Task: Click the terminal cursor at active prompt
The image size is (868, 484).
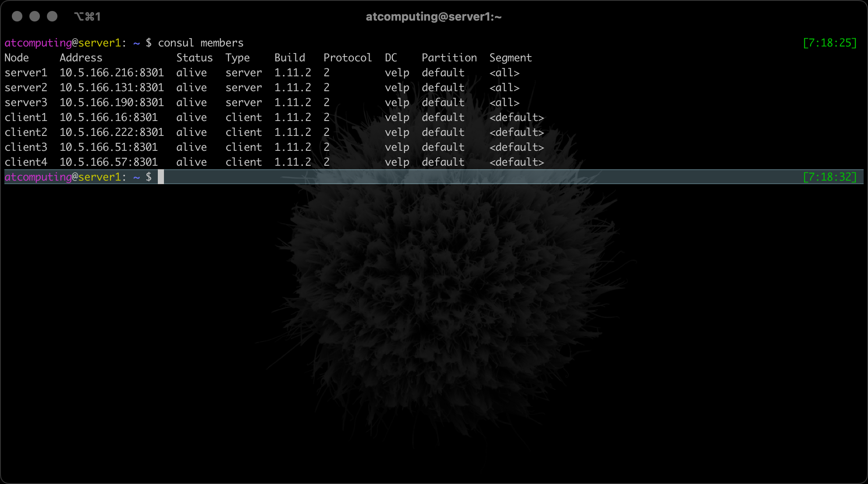Action: [x=161, y=177]
